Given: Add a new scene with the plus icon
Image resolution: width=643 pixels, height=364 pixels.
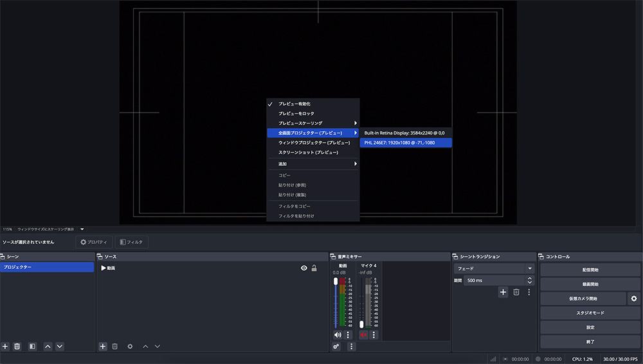Looking at the screenshot, I should pyautogui.click(x=5, y=346).
